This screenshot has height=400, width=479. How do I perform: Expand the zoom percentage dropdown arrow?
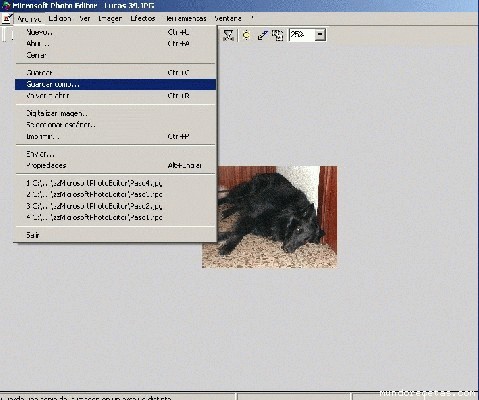pyautogui.click(x=320, y=34)
